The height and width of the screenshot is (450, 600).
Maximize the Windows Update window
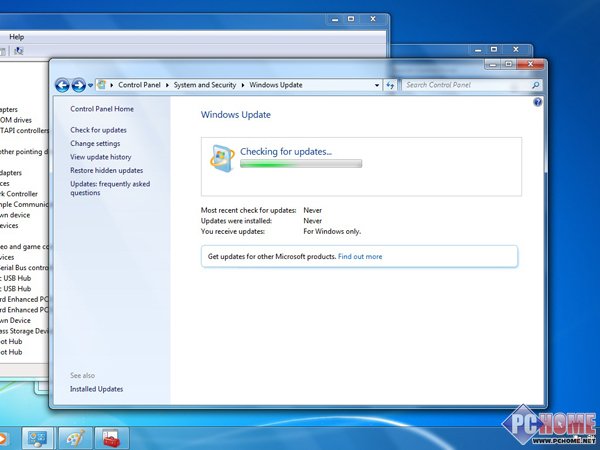click(509, 64)
